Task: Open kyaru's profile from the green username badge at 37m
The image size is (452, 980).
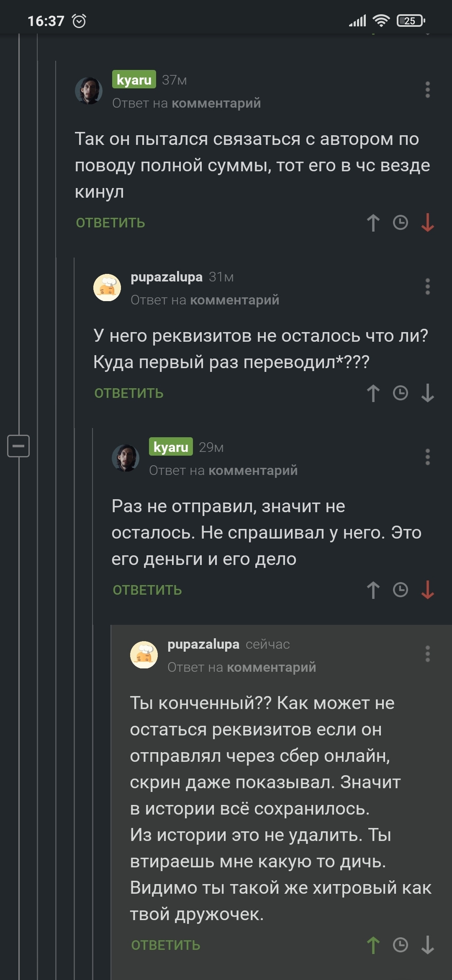Action: pyautogui.click(x=134, y=80)
